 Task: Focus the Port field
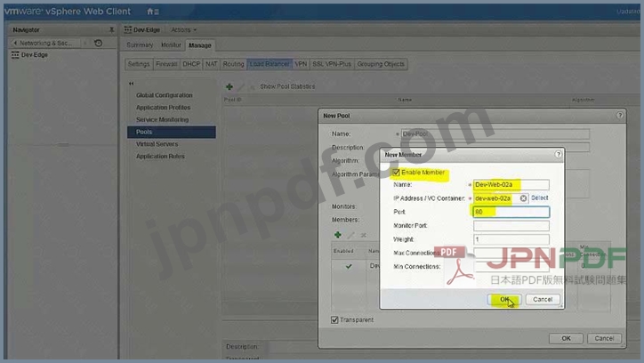tap(511, 212)
